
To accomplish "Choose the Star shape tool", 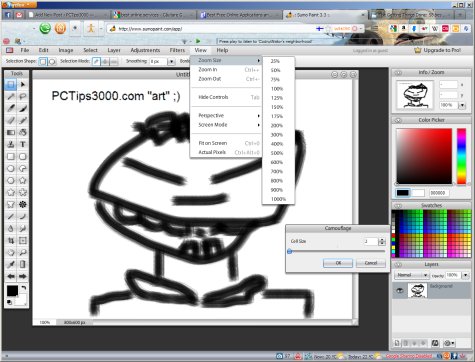I will 23,180.
